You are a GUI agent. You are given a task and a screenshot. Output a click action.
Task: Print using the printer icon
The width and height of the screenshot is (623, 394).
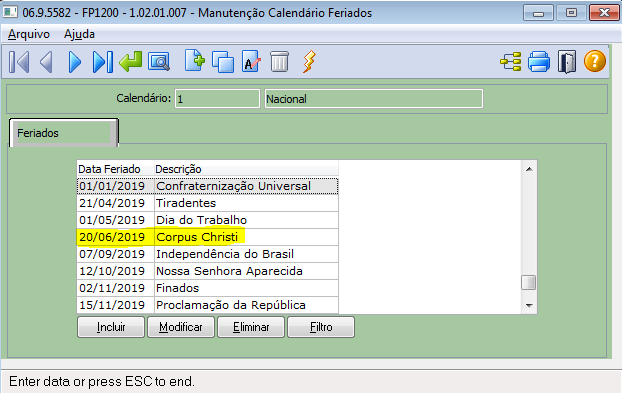[x=539, y=62]
